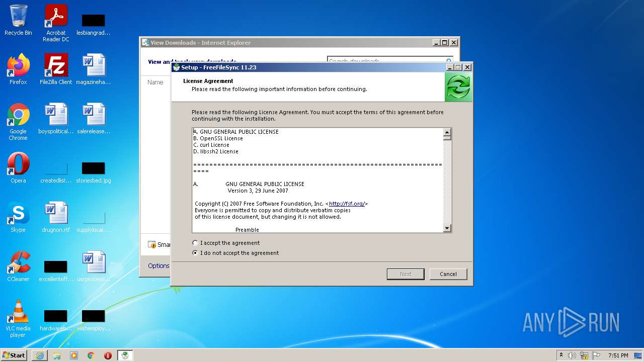Open Action Center flag tray icon
The width and height of the screenshot is (644, 362).
click(596, 355)
